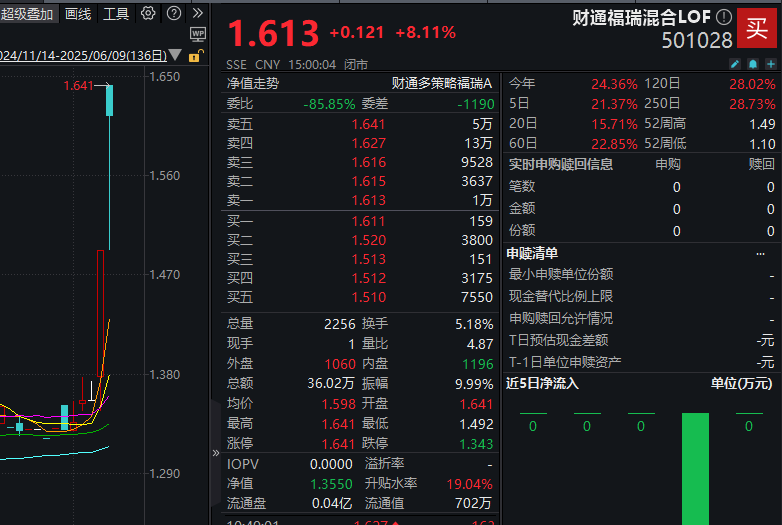
Task: Click the pencil edit note icon
Action: coord(735,64)
